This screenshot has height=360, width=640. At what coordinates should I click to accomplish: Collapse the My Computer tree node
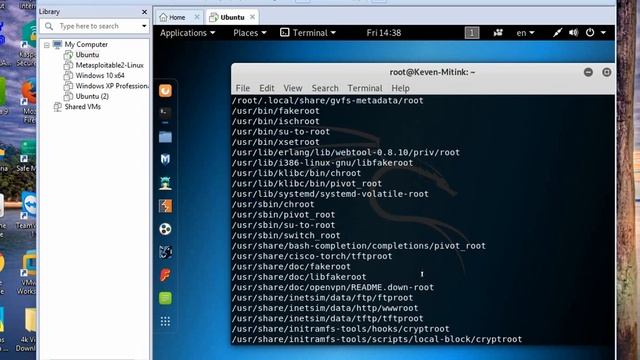[47, 45]
